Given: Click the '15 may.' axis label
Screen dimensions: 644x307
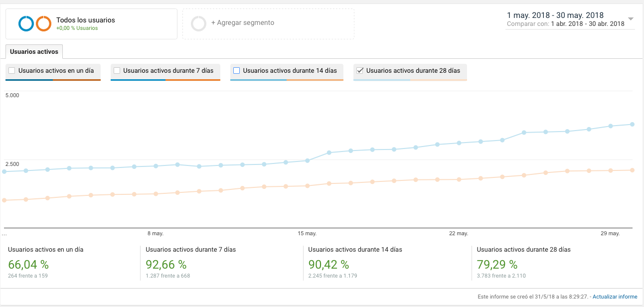Looking at the screenshot, I should [307, 233].
